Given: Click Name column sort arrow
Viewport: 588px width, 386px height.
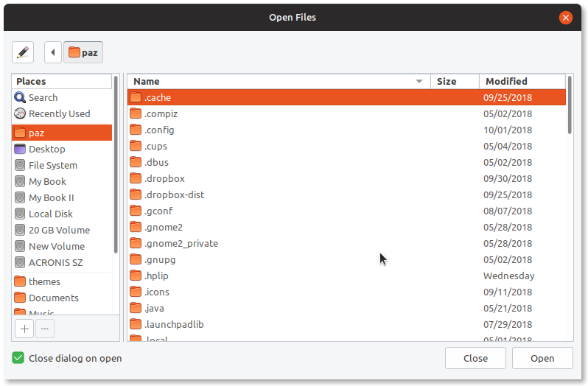Looking at the screenshot, I should pyautogui.click(x=419, y=81).
